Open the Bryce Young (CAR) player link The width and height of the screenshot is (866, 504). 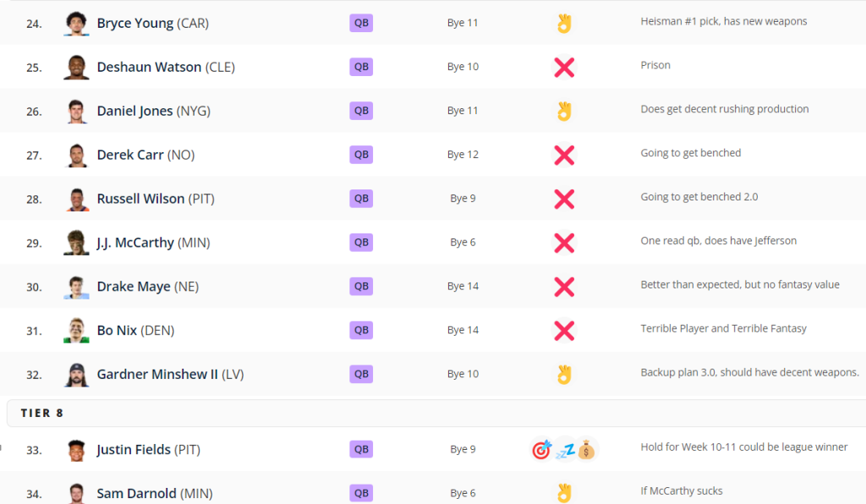tap(153, 23)
